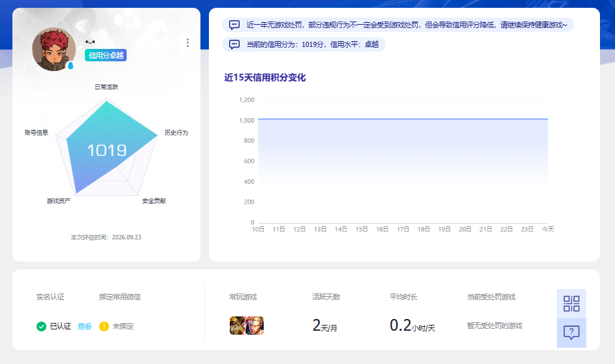Click the yellow warning icon by 未绑定
615x364 pixels.
tap(104, 326)
